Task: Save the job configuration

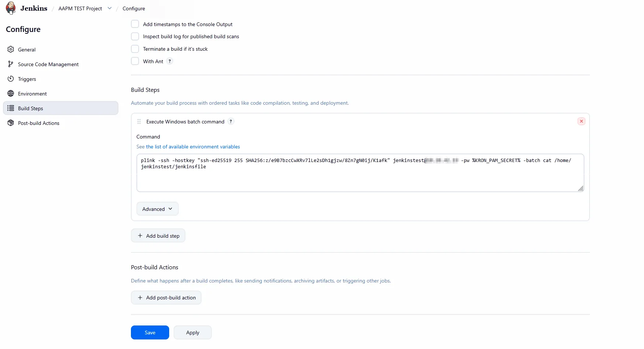Action: [x=150, y=332]
